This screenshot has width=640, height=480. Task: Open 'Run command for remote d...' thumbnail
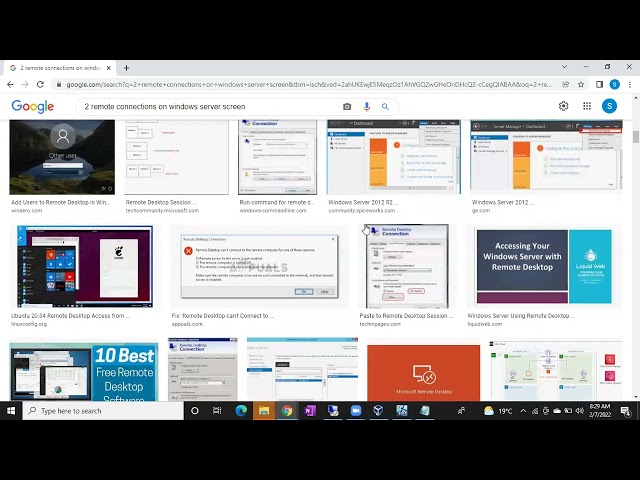(x=278, y=157)
